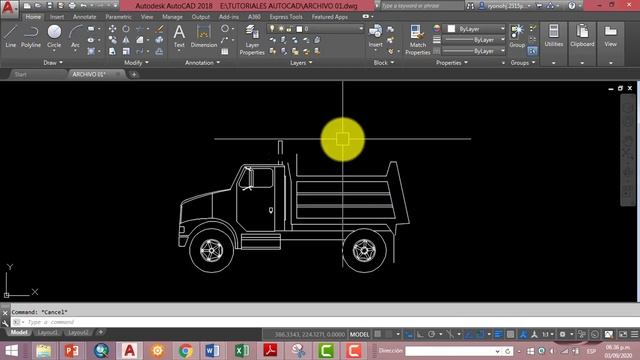
Task: Toggle Ortho mode in status bar
Action: click(420, 334)
